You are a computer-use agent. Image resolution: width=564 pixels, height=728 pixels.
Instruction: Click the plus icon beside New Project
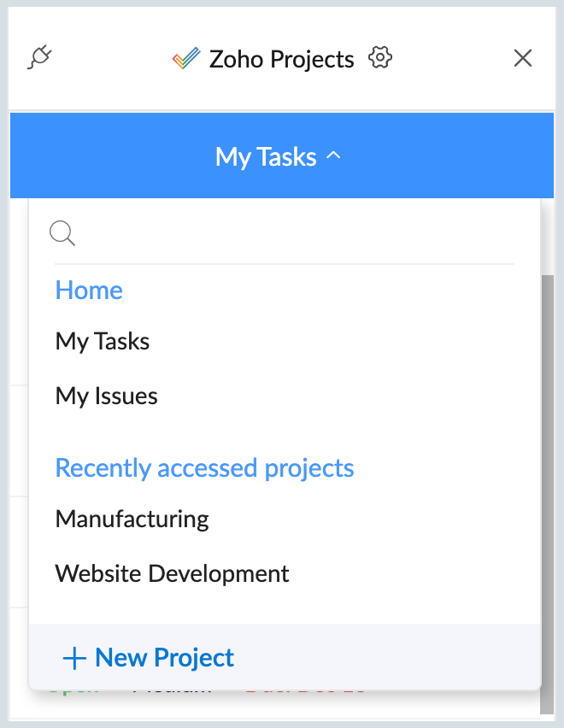point(74,658)
